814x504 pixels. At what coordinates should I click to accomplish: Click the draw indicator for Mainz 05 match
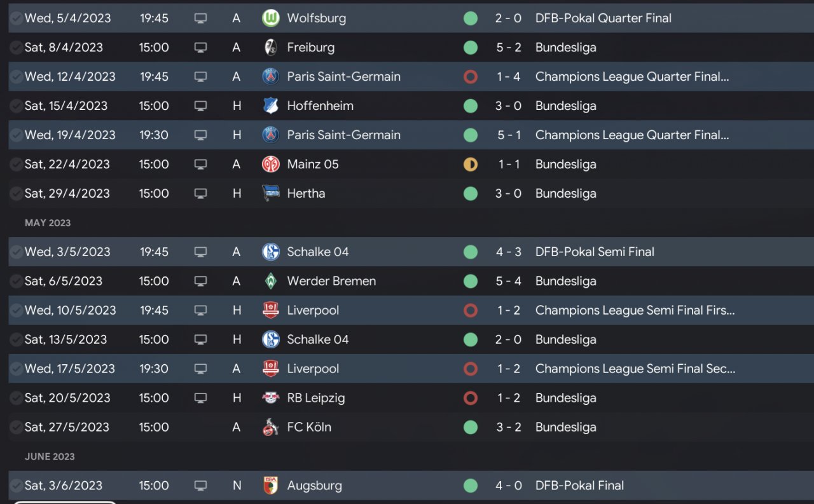click(471, 165)
